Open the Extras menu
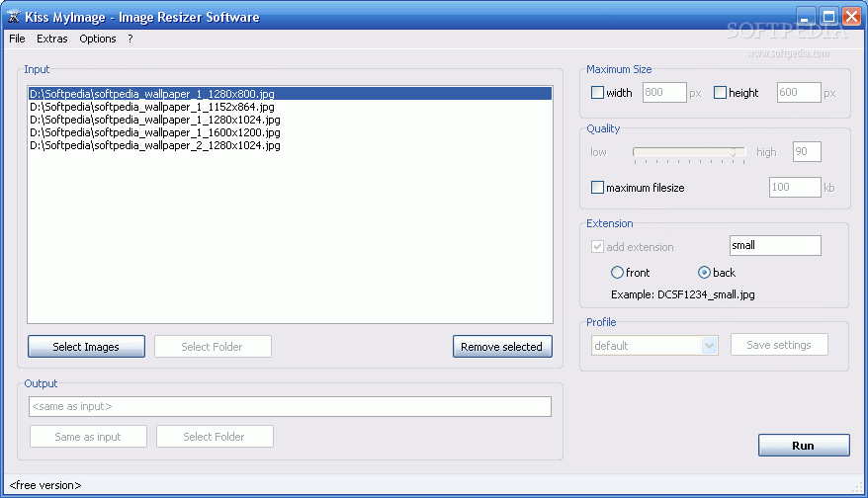This screenshot has height=498, width=868. 52,39
